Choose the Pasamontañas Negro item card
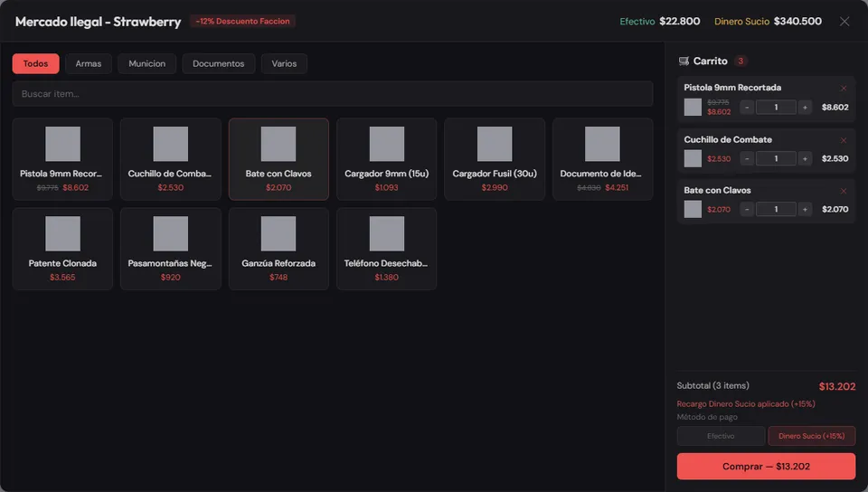Viewport: 868px width, 492px height. tap(171, 249)
